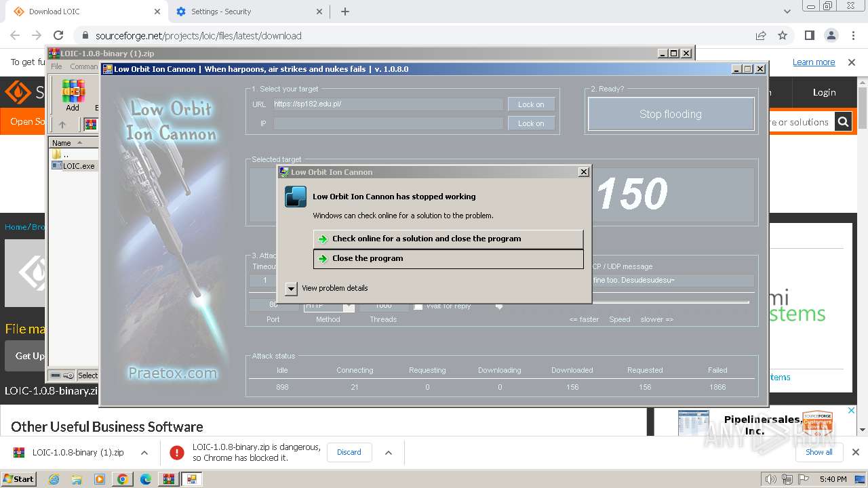Bookmark this page with the star
The width and height of the screenshot is (868, 488).
pyautogui.click(x=783, y=35)
